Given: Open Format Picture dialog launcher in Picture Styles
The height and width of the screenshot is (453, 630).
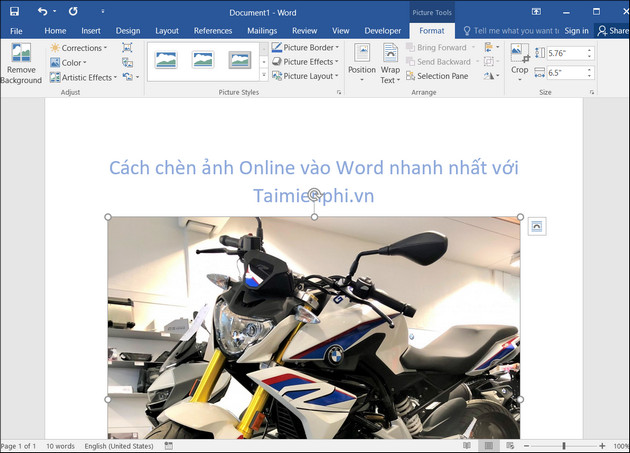Looking at the screenshot, I should tap(339, 92).
